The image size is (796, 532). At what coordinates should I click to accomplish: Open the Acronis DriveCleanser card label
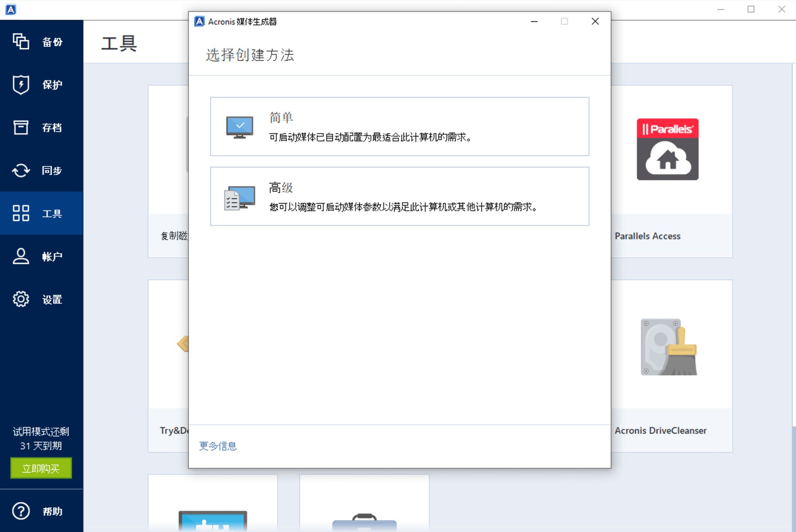[x=661, y=431]
